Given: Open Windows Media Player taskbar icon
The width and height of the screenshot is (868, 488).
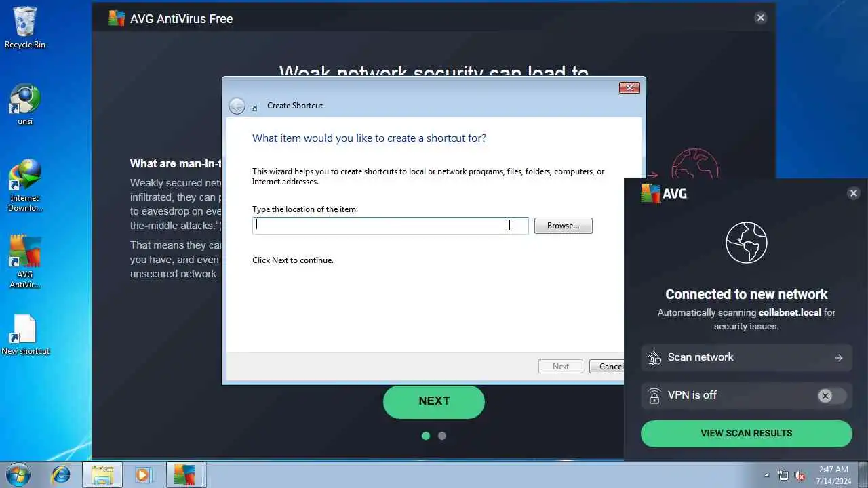Looking at the screenshot, I should click(143, 474).
